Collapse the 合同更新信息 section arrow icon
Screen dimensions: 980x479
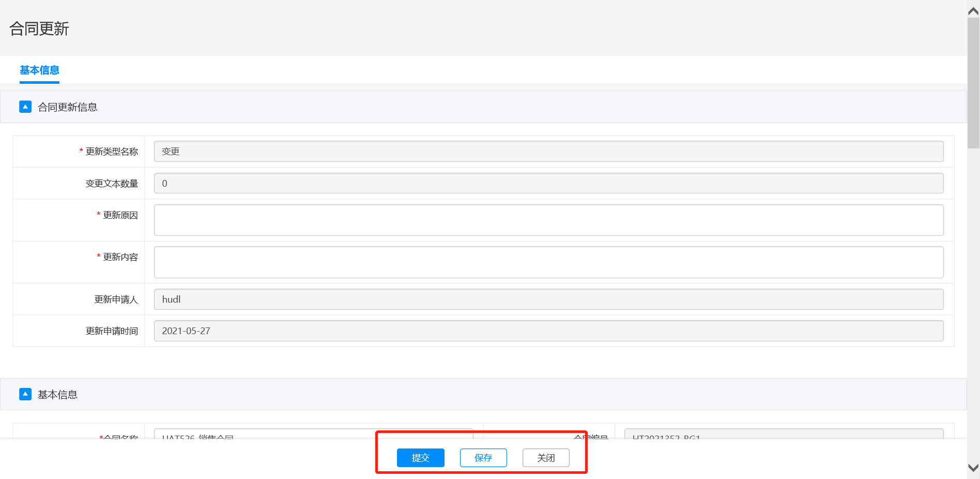click(25, 107)
